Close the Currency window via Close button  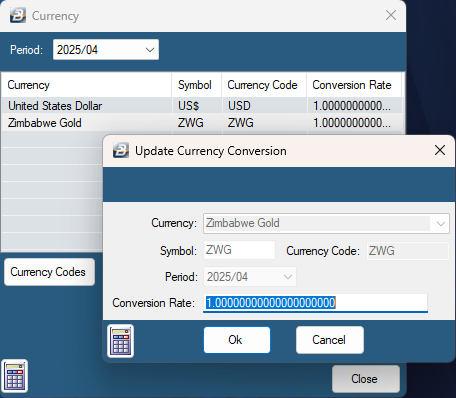click(x=366, y=379)
